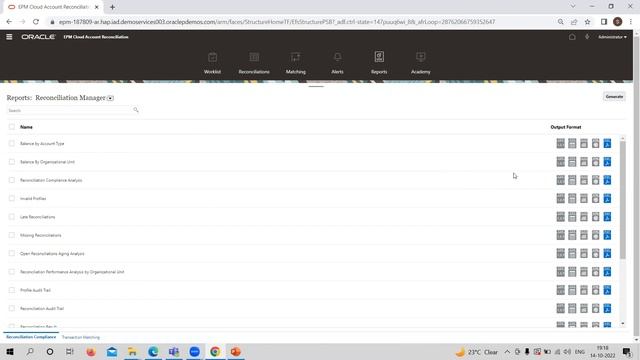The width and height of the screenshot is (640, 360).
Task: Bookmark this page with the star icon
Action: pyautogui.click(x=587, y=22)
